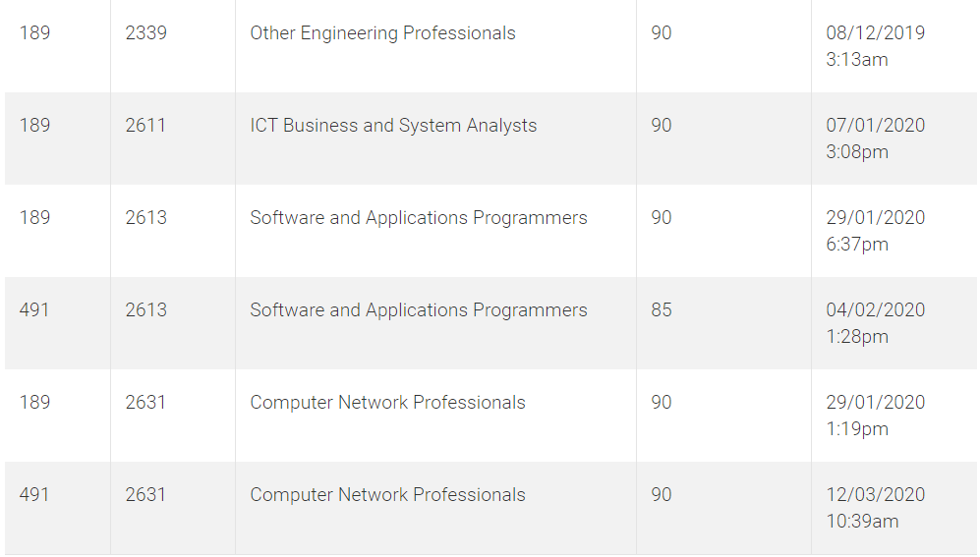Select Computer Network Professionals in subclass 189 row
Viewport: 980px width, 557px height.
point(387,403)
